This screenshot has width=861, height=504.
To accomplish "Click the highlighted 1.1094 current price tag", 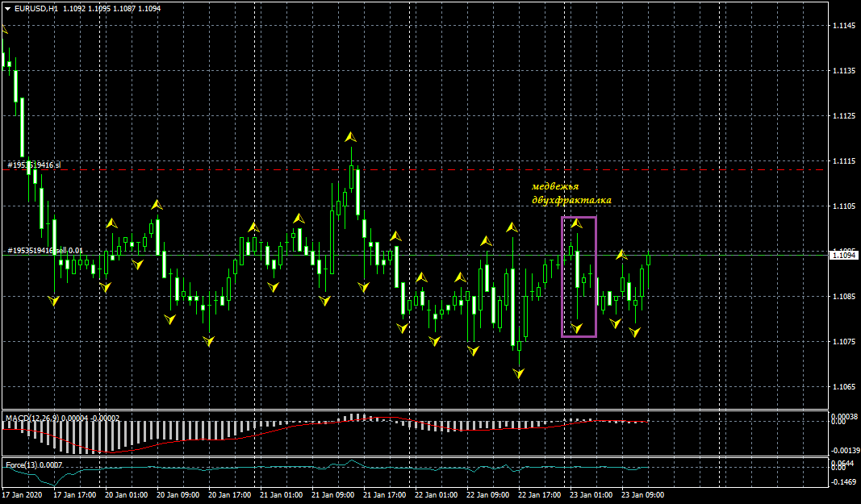I will point(844,255).
